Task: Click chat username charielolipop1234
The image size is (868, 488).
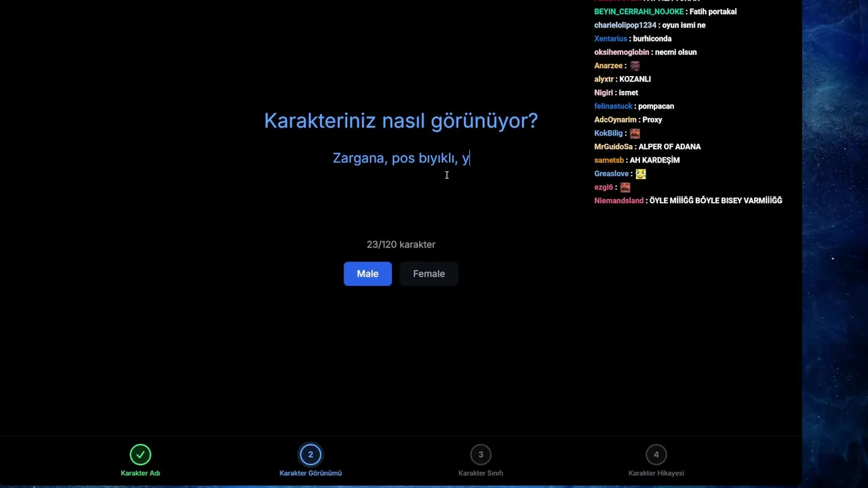Action: (625, 25)
